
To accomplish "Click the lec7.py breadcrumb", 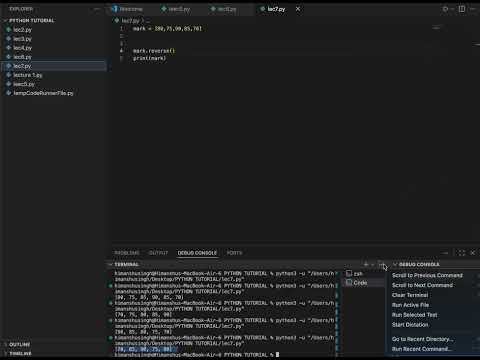I will (130, 21).
